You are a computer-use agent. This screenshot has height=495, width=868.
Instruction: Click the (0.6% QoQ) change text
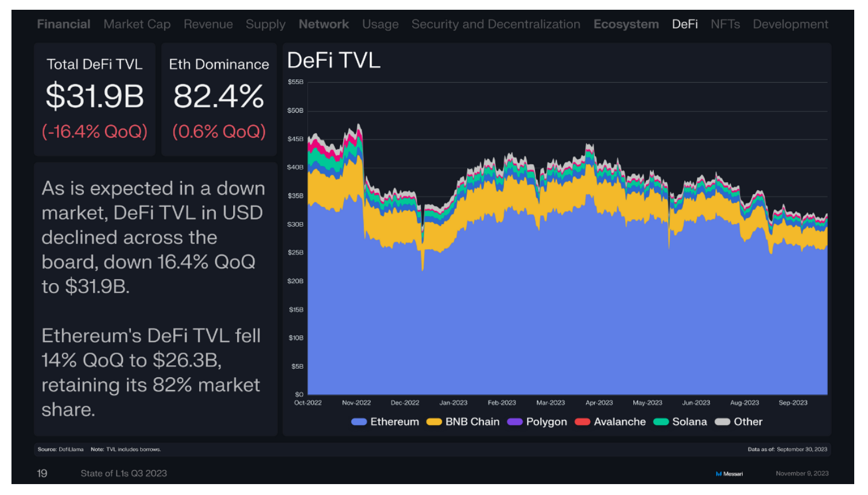click(x=219, y=132)
